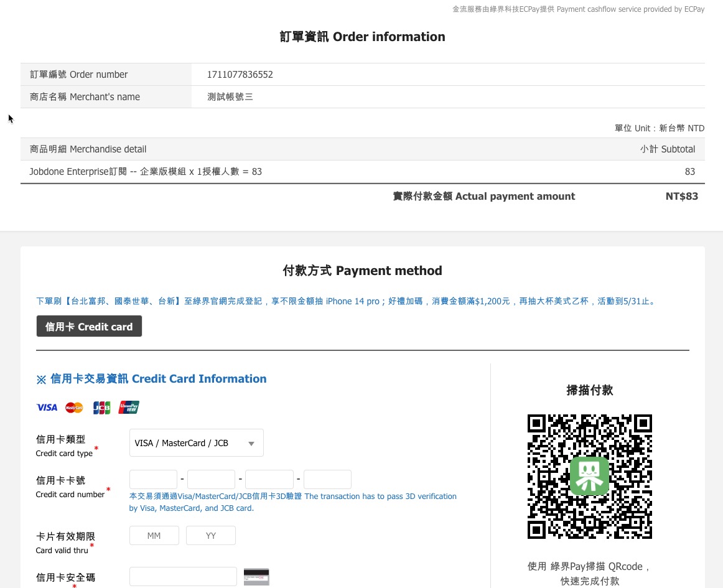The image size is (723, 588).
Task: Click the 單位 Unit NTD label
Action: (660, 128)
